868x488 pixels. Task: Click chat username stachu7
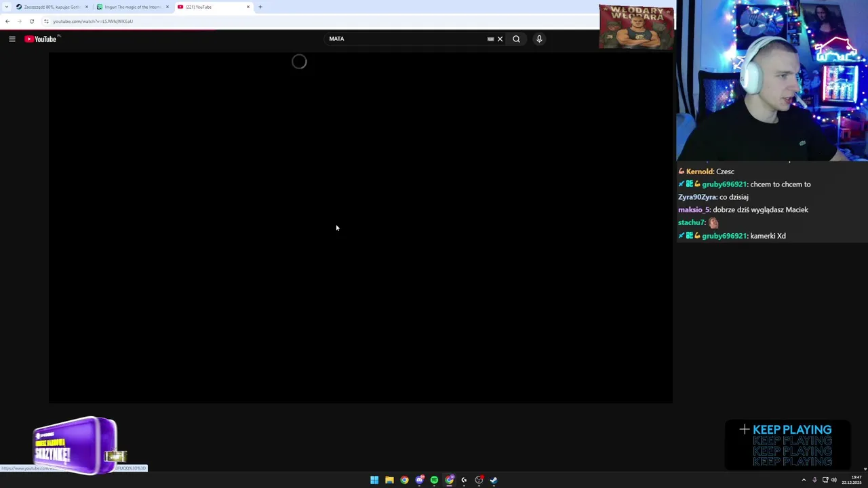[692, 223]
